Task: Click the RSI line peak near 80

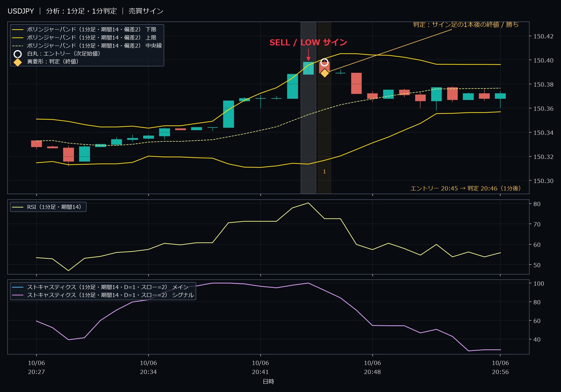Action: coord(308,203)
